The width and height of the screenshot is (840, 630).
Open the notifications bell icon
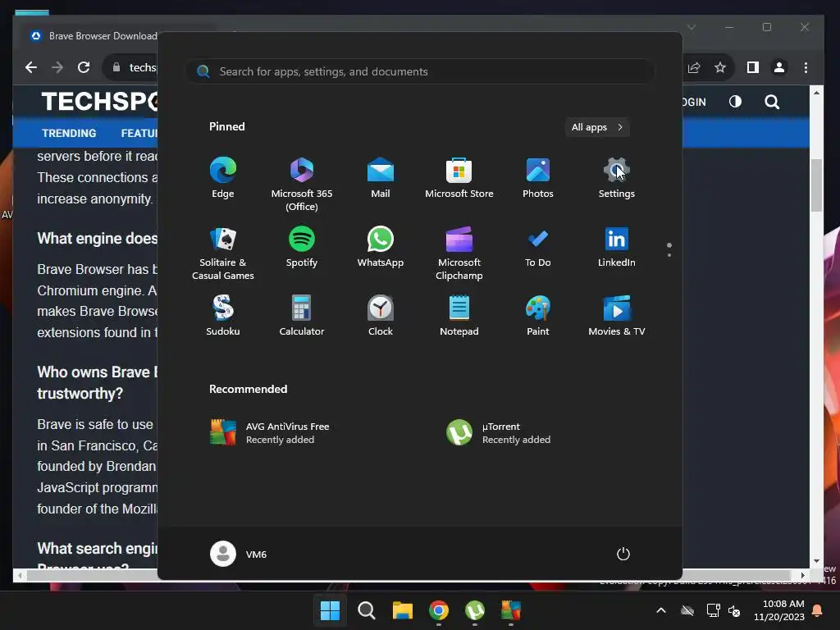coord(818,610)
